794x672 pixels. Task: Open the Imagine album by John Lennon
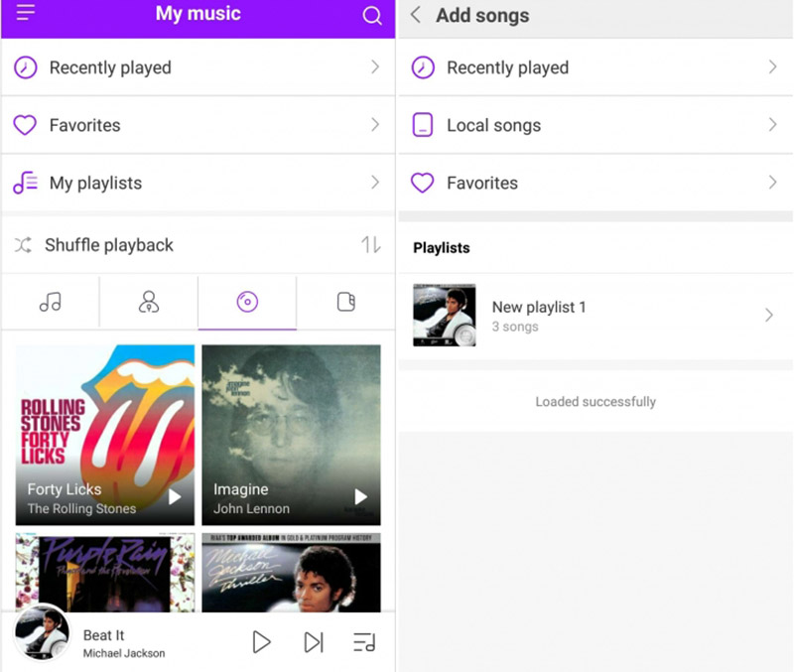point(291,435)
